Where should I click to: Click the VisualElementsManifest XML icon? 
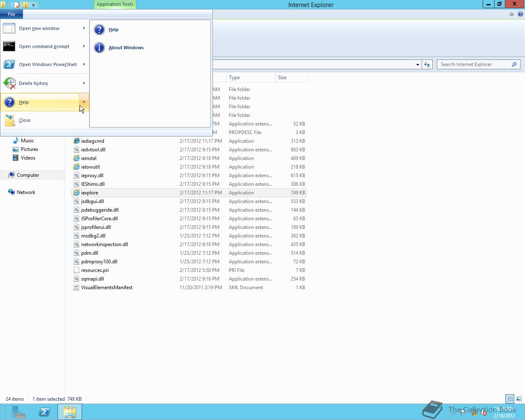pos(76,288)
